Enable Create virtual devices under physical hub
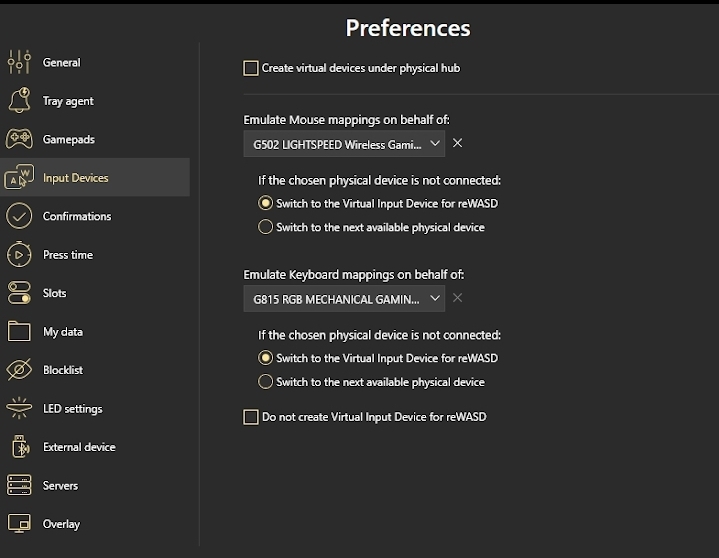This screenshot has width=719, height=558. click(x=251, y=68)
